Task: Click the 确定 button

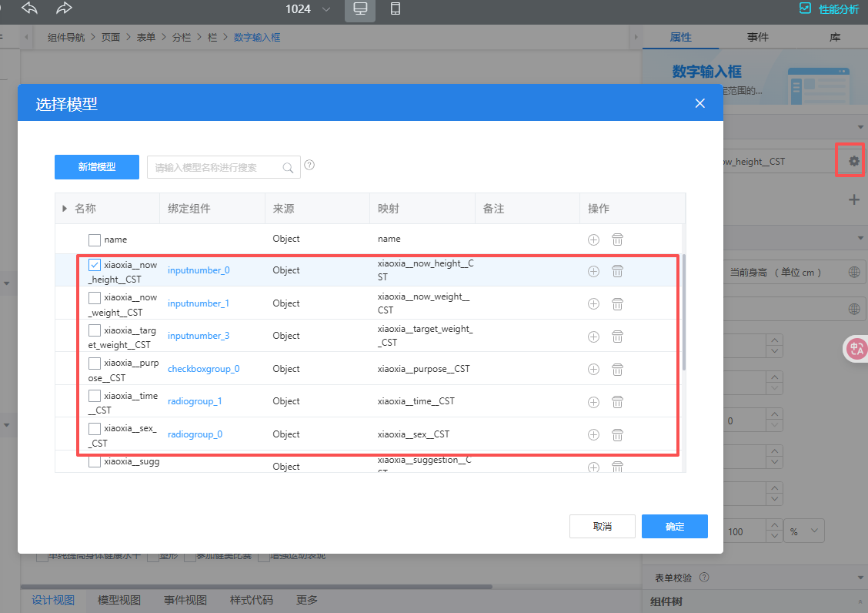Action: 674,526
